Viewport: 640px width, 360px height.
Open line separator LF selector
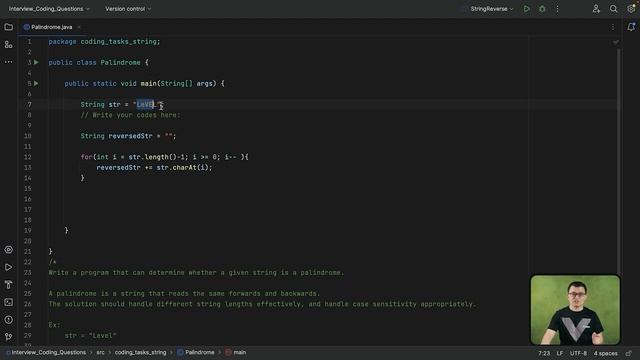pyautogui.click(x=560, y=353)
